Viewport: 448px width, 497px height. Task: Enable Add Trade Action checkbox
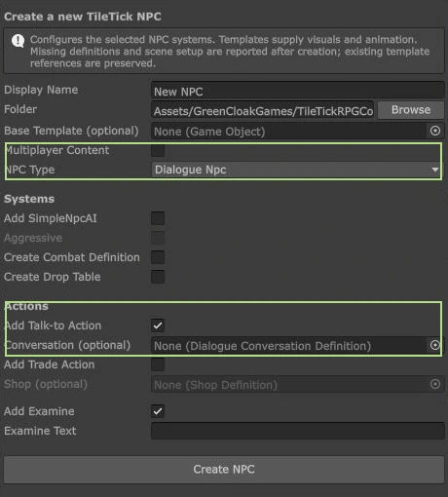158,364
